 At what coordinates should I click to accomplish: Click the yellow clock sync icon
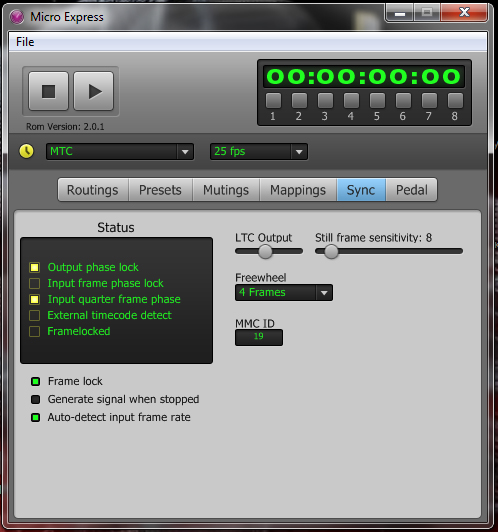[26, 151]
